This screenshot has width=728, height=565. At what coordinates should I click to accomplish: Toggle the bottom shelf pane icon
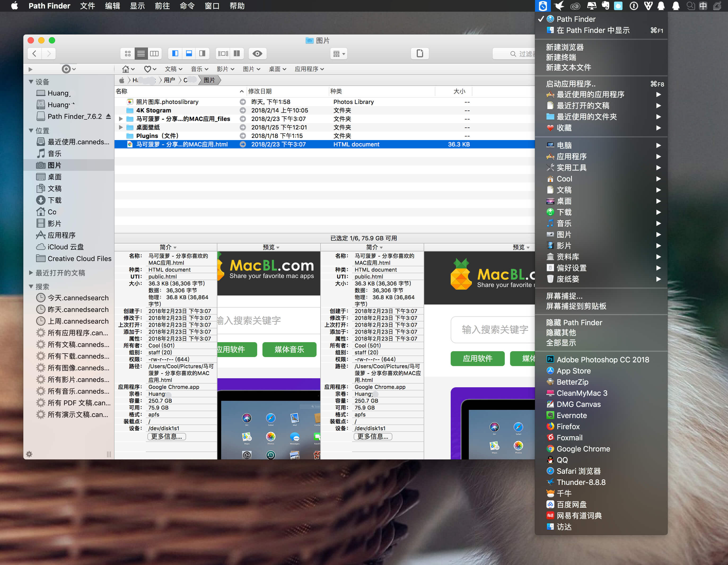(189, 53)
